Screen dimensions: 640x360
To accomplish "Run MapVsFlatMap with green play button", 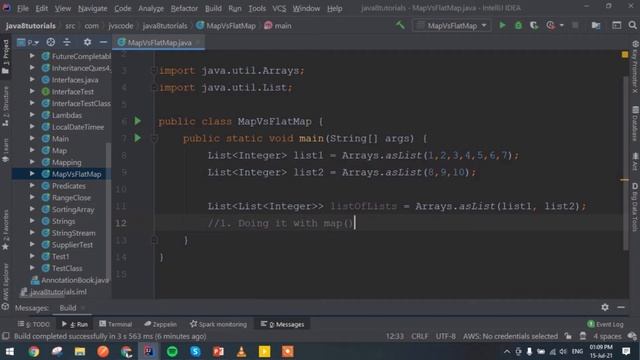I will coord(502,25).
